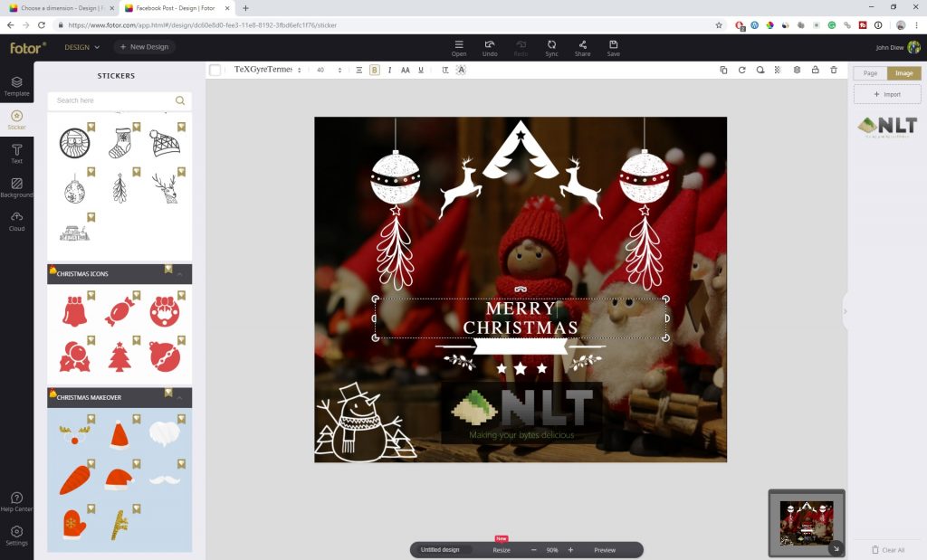Save the design
Screen dimensions: 927x560
click(614, 48)
